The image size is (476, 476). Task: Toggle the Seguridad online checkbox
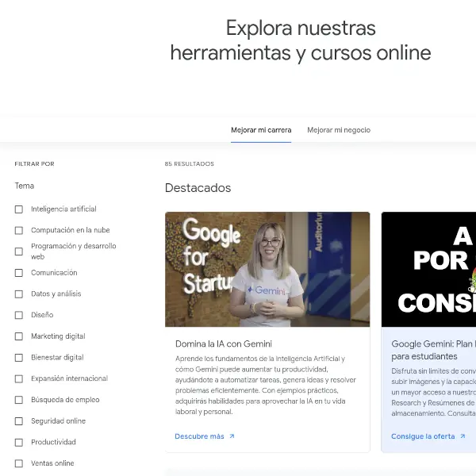(x=19, y=421)
